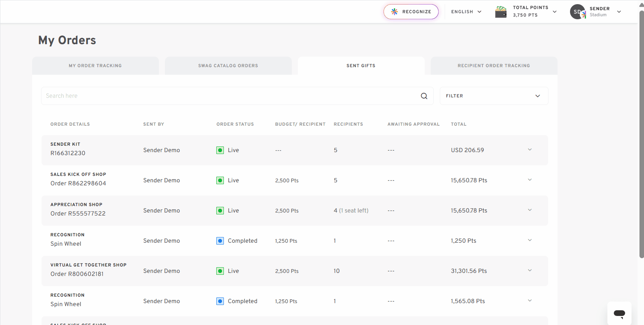Switch to My Order Tracking tab

[96, 66]
